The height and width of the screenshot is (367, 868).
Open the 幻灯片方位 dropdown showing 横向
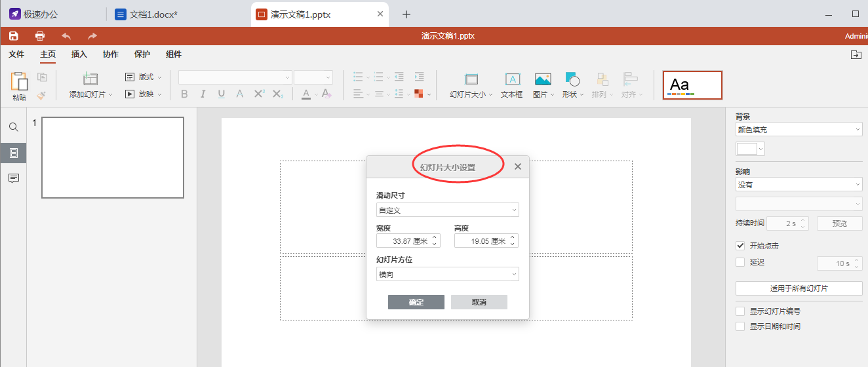(448, 274)
